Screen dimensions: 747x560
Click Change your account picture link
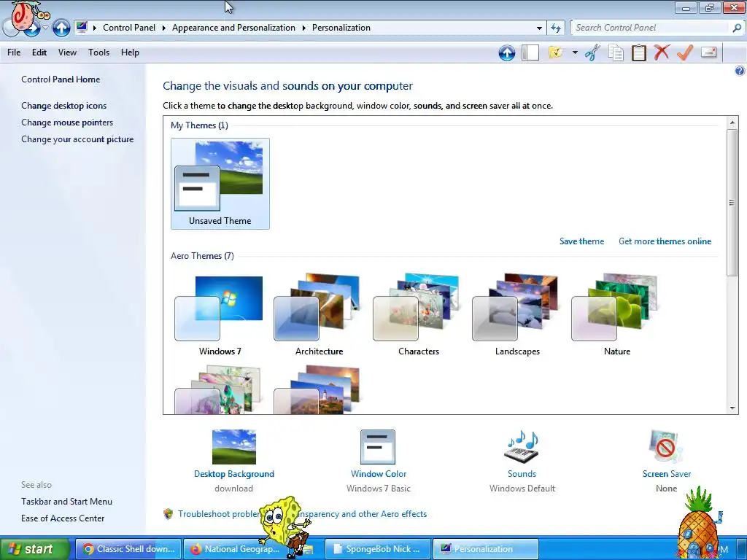point(77,139)
